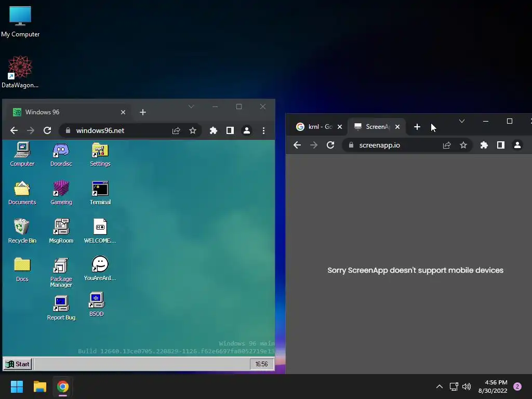Open Extensions in the screenapp.io window

(484, 145)
